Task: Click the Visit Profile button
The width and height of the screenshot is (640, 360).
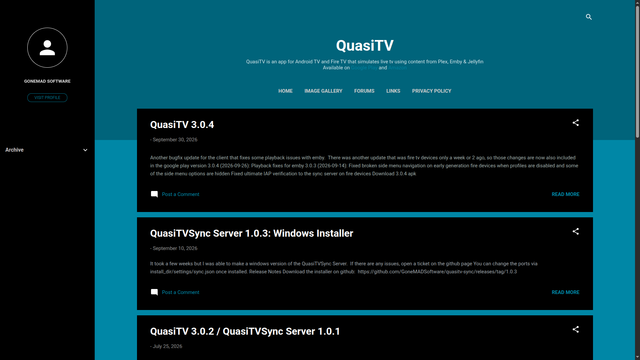Action: point(47,98)
